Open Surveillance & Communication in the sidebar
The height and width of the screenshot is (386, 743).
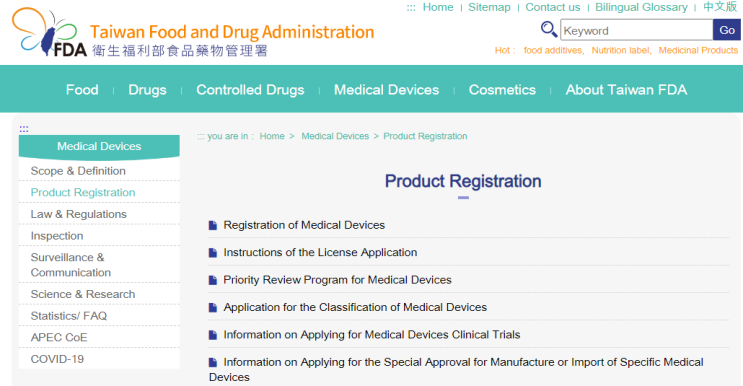71,265
